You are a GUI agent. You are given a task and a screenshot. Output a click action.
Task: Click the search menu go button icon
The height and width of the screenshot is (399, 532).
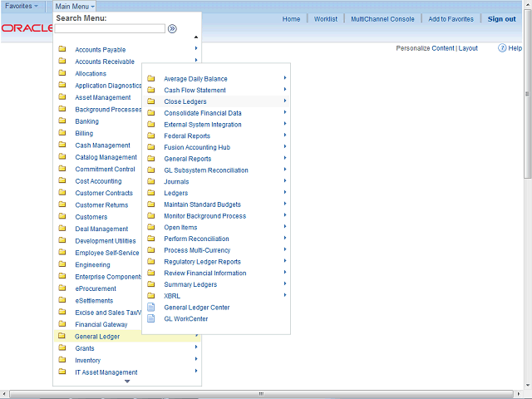click(172, 28)
